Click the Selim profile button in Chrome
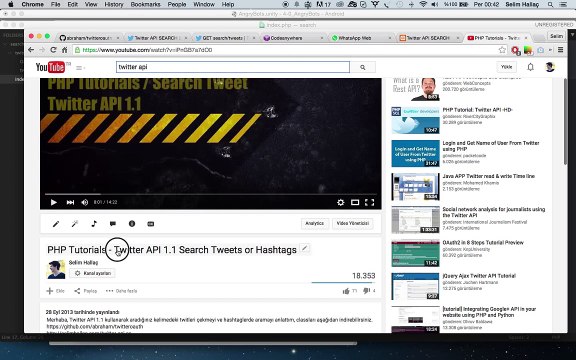The image size is (576, 360). (x=556, y=36)
